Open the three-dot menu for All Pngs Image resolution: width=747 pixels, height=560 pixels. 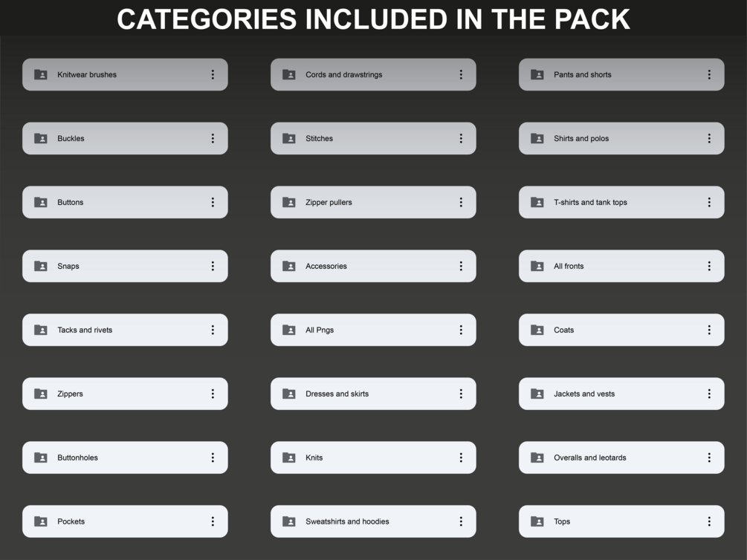point(461,330)
